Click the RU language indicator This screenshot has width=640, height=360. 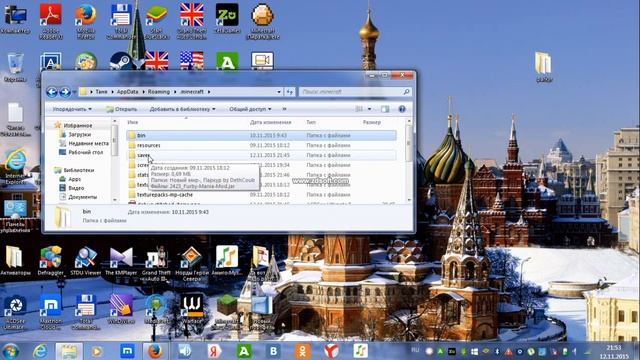tap(415, 350)
